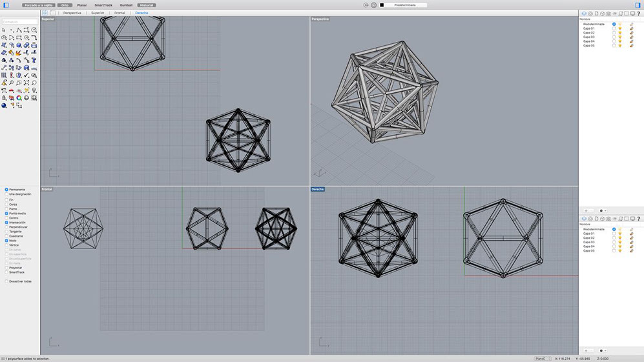Switch to four-viewport layout icon

(x=45, y=13)
